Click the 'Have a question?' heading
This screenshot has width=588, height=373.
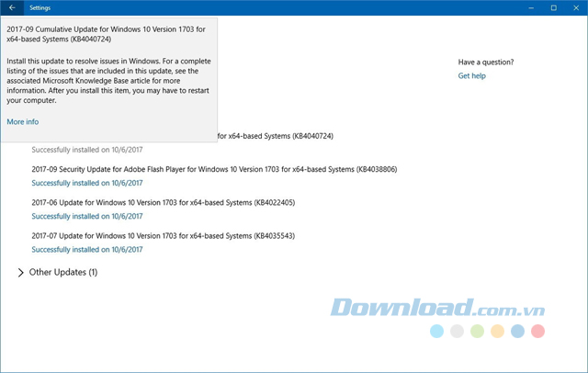486,62
